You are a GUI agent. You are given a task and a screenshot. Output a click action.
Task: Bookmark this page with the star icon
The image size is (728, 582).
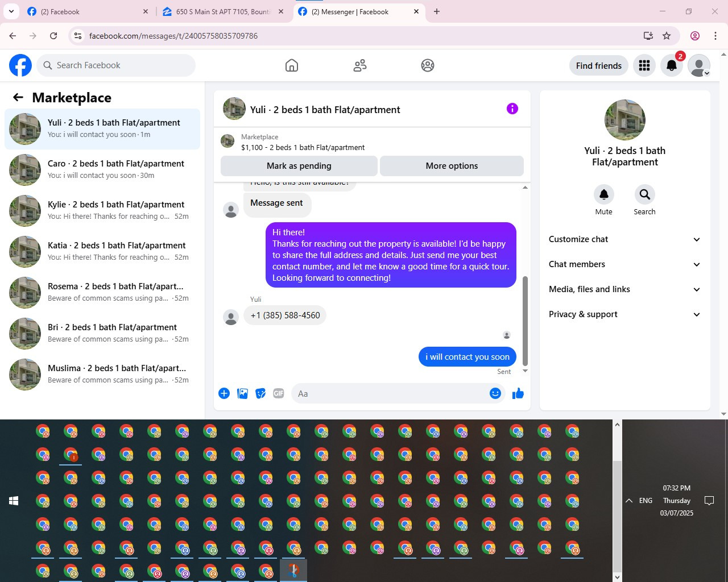667,36
